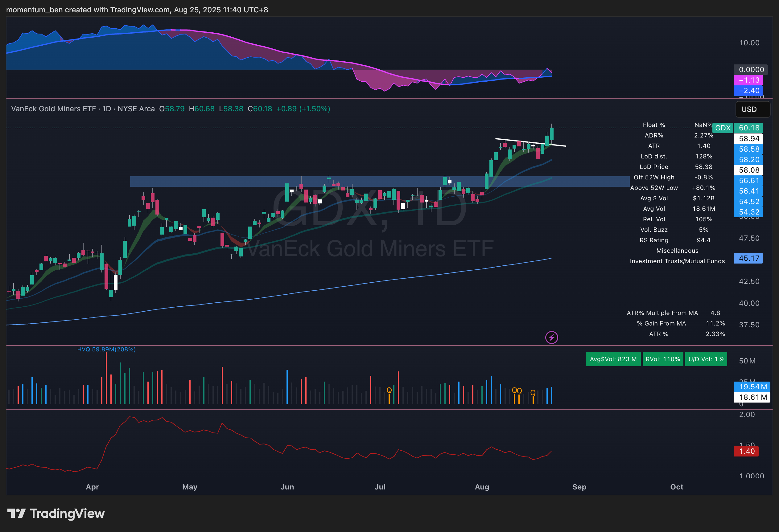Click the orange Q marker near July
Screen dimensions: 779x532
click(389, 390)
